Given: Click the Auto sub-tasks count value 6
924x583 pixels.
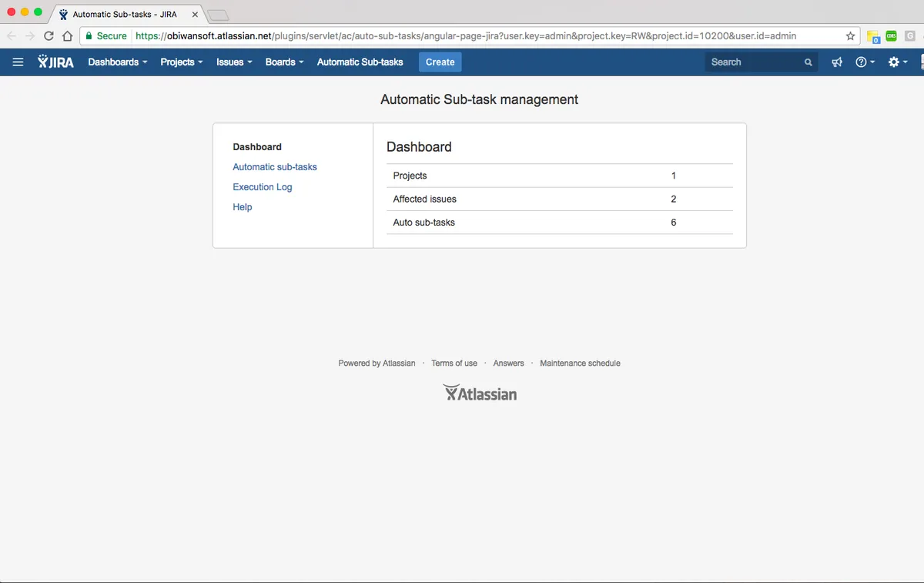Looking at the screenshot, I should [x=674, y=222].
